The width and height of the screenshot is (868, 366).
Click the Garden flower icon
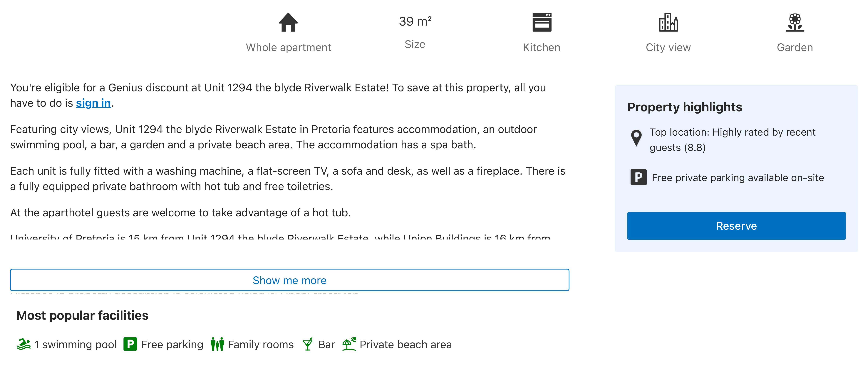point(795,22)
